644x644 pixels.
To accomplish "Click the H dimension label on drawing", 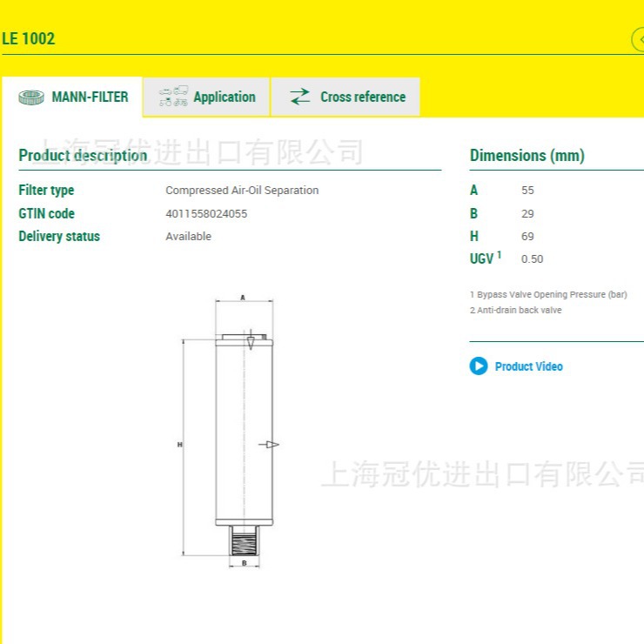I will [179, 445].
